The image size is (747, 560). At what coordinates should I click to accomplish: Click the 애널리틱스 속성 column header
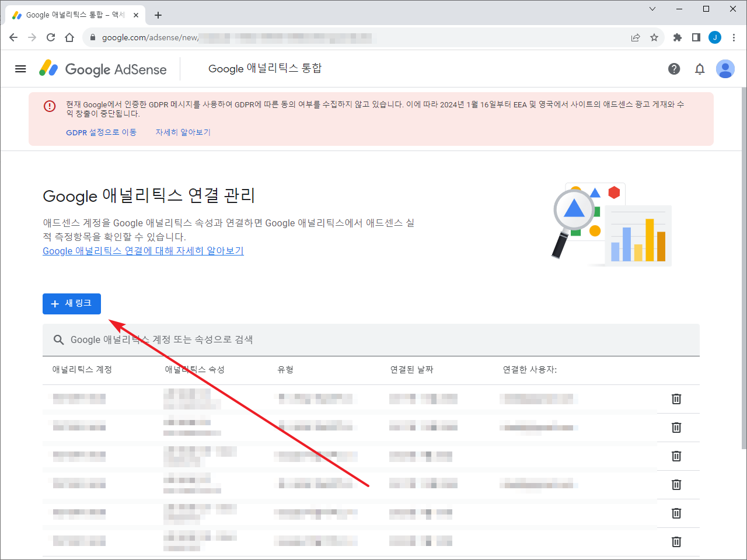[195, 370]
